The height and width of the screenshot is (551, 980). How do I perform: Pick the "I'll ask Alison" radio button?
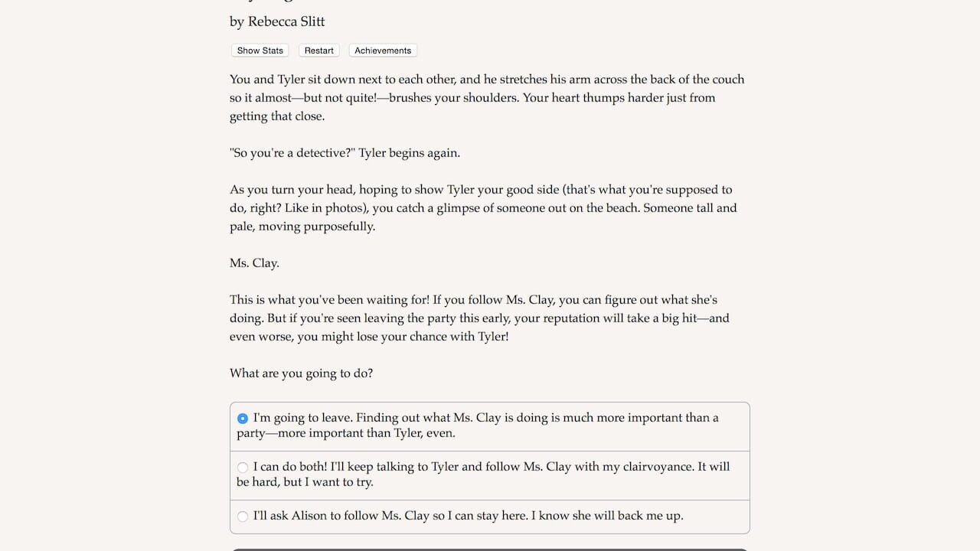[x=243, y=517]
